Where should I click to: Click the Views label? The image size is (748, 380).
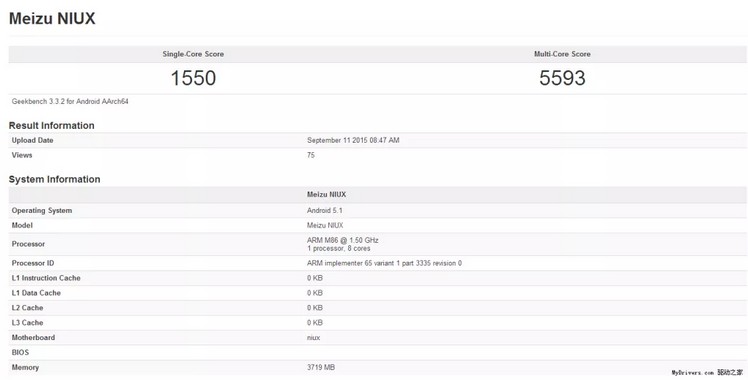[22, 155]
